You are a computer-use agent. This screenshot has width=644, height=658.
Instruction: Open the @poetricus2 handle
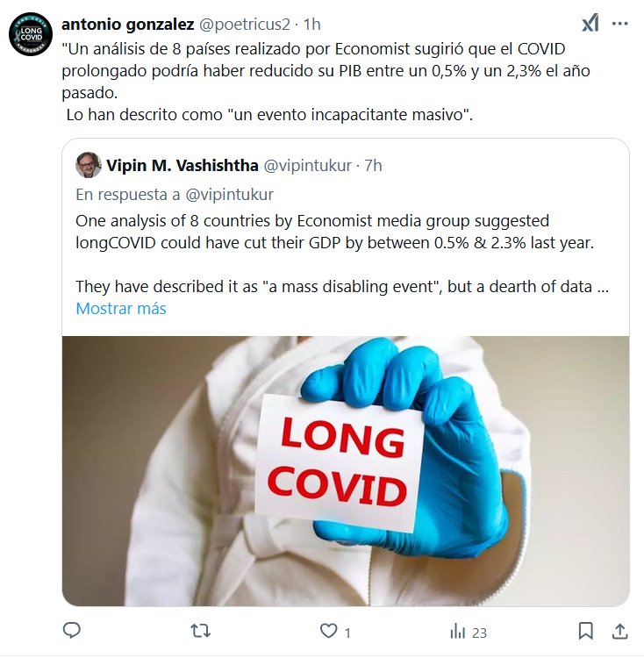click(244, 25)
